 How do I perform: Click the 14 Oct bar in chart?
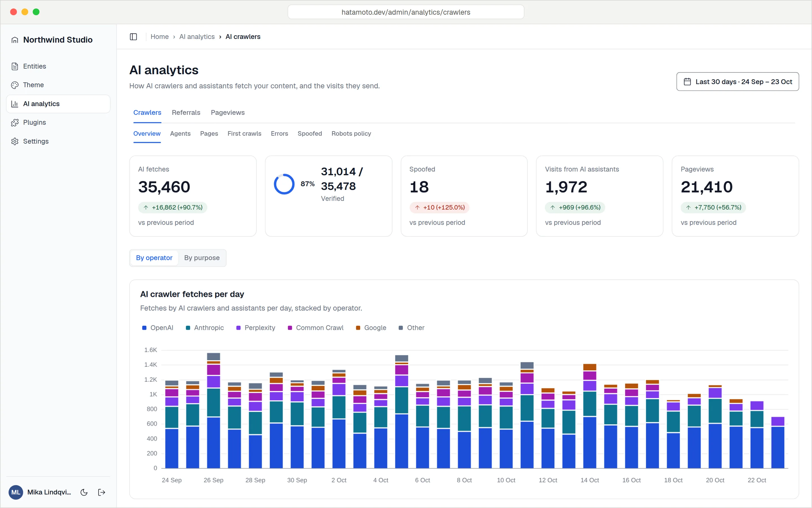[590, 416]
